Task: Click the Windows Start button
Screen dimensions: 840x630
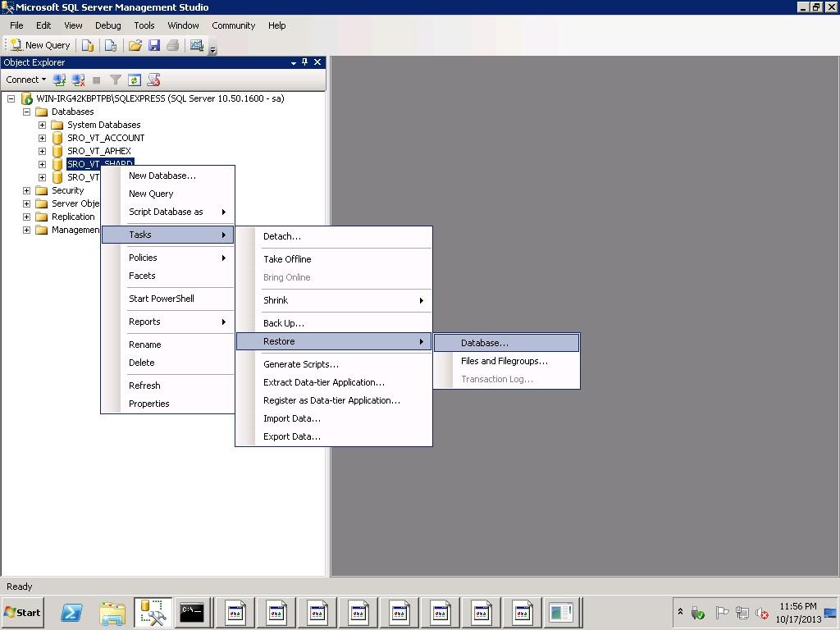Action: click(22, 612)
